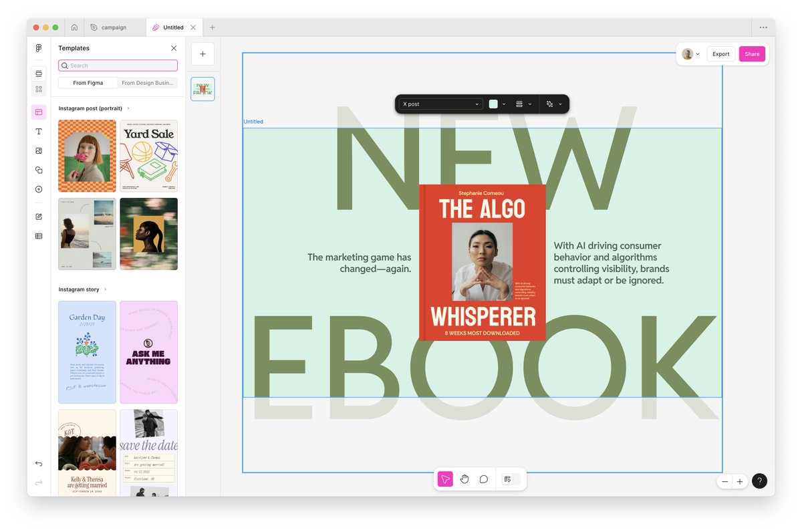Select the Shapes tool
The width and height of the screenshot is (802, 532).
(x=39, y=170)
